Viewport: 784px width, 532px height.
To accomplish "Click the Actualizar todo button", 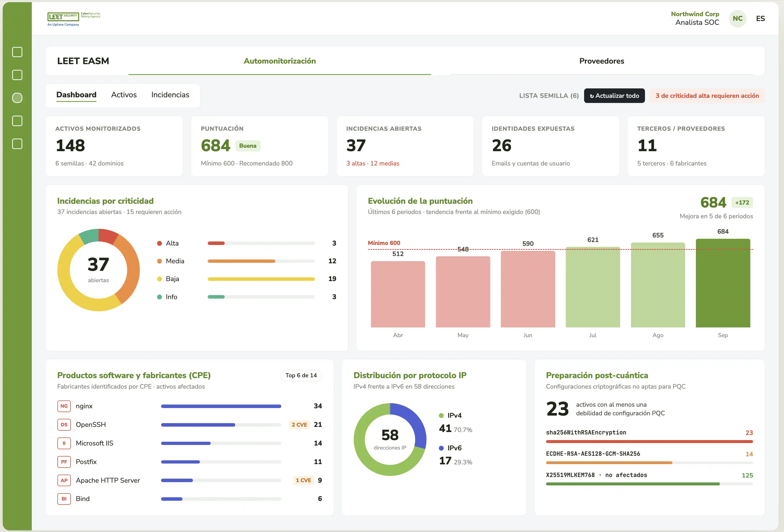I will pos(614,96).
